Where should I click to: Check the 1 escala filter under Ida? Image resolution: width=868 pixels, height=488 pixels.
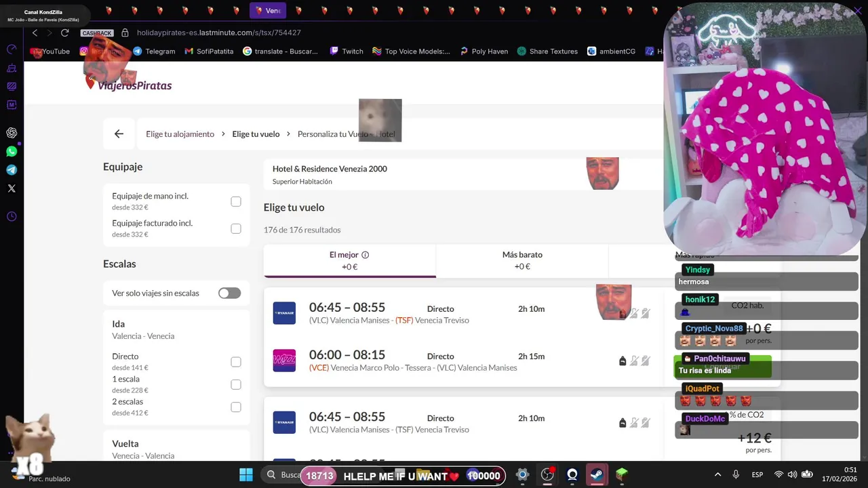[x=236, y=384]
